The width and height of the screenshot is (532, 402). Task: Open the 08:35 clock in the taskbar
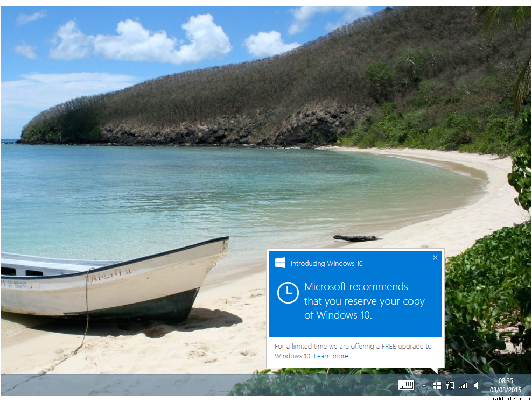click(x=506, y=381)
